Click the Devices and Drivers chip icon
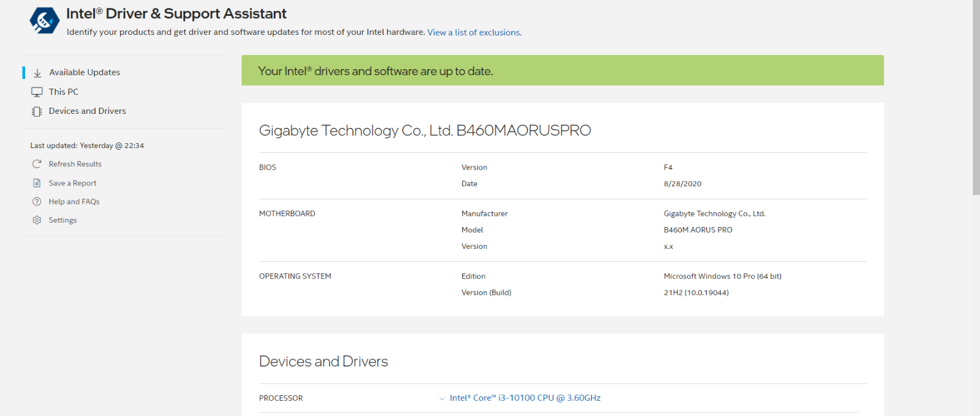The width and height of the screenshot is (980, 416). coord(37,111)
